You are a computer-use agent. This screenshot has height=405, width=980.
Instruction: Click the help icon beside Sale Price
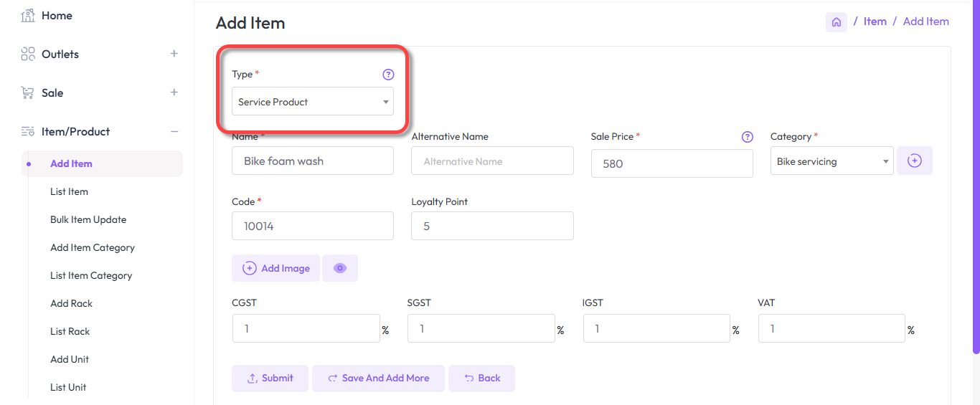(x=747, y=137)
